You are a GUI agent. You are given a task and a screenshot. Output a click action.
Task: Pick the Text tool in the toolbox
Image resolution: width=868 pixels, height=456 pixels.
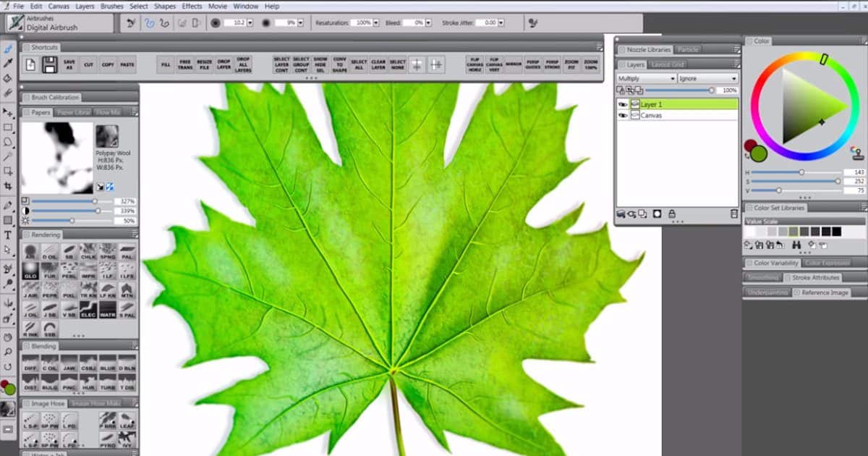[x=8, y=235]
